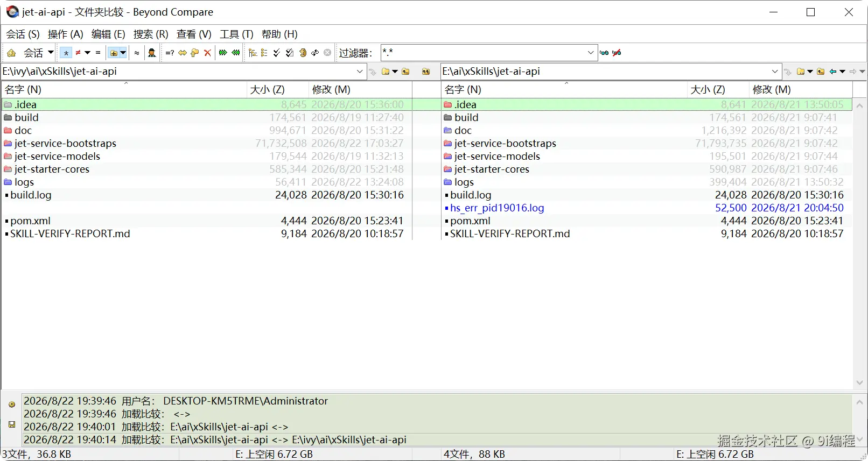Sort left pane by 大小 (Z) header
The image size is (868, 461).
278,90
